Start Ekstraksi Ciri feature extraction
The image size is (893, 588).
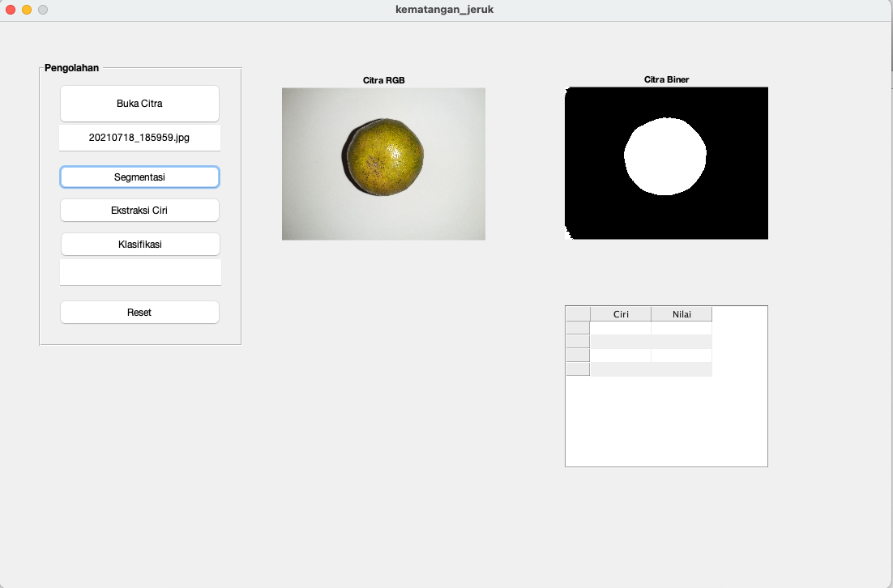pos(139,210)
